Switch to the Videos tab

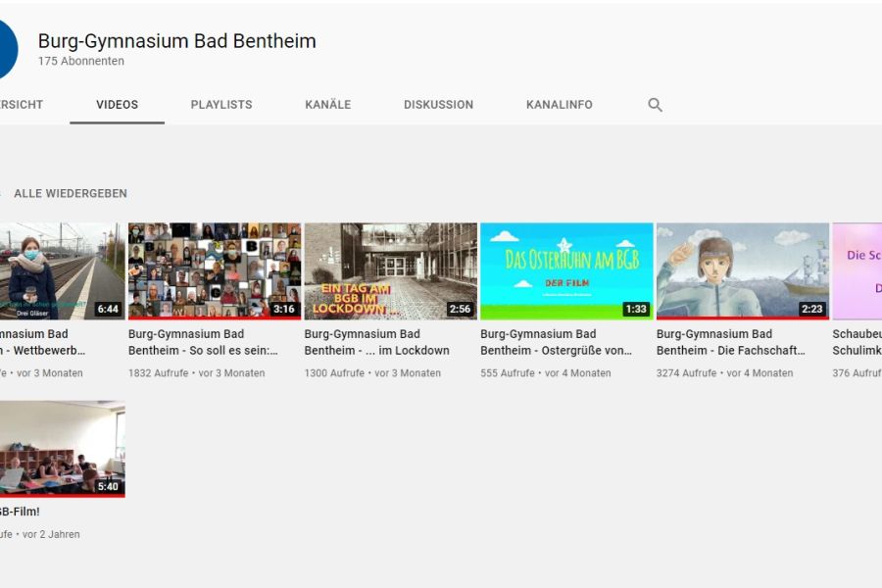point(117,105)
